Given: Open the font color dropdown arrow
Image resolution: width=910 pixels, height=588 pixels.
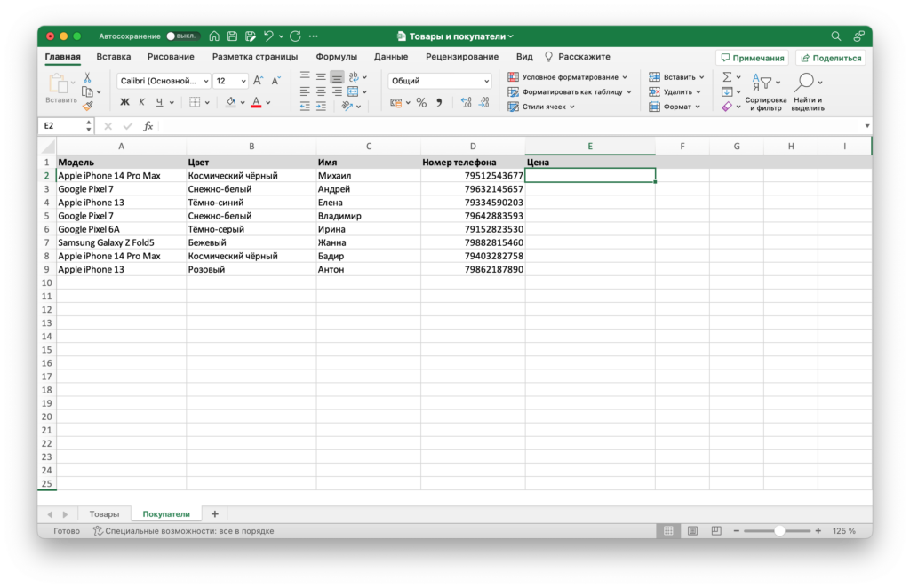Looking at the screenshot, I should 268,103.
